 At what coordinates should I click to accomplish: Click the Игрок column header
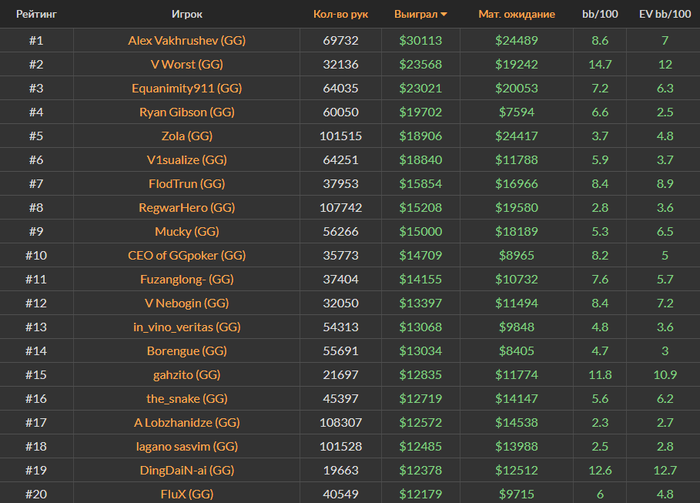tap(187, 14)
